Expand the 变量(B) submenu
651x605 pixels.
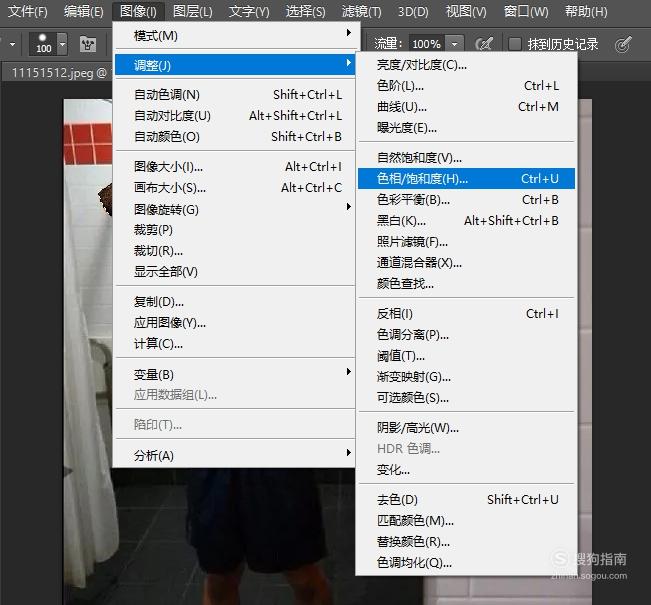[x=235, y=374]
